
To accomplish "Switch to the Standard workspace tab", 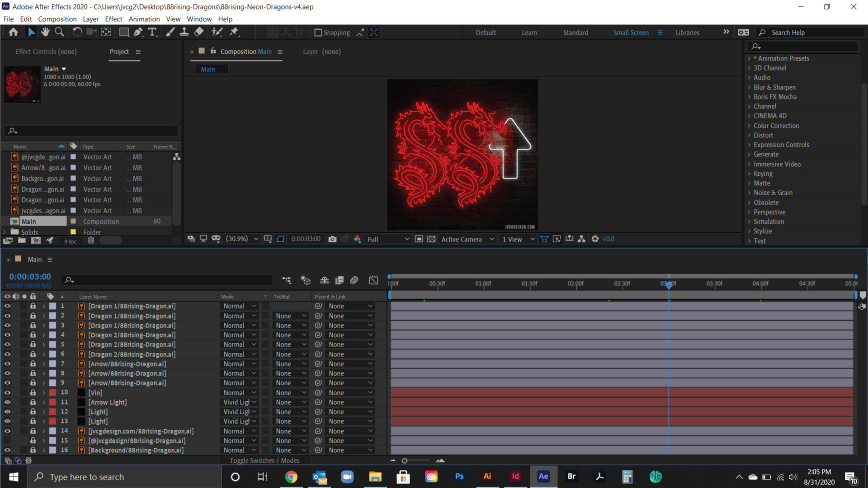I will (x=575, y=33).
